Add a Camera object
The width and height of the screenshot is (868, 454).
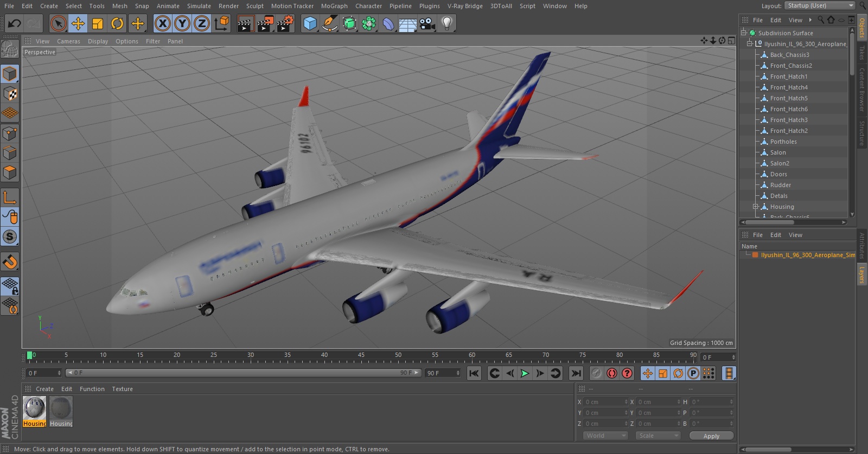[x=427, y=23]
